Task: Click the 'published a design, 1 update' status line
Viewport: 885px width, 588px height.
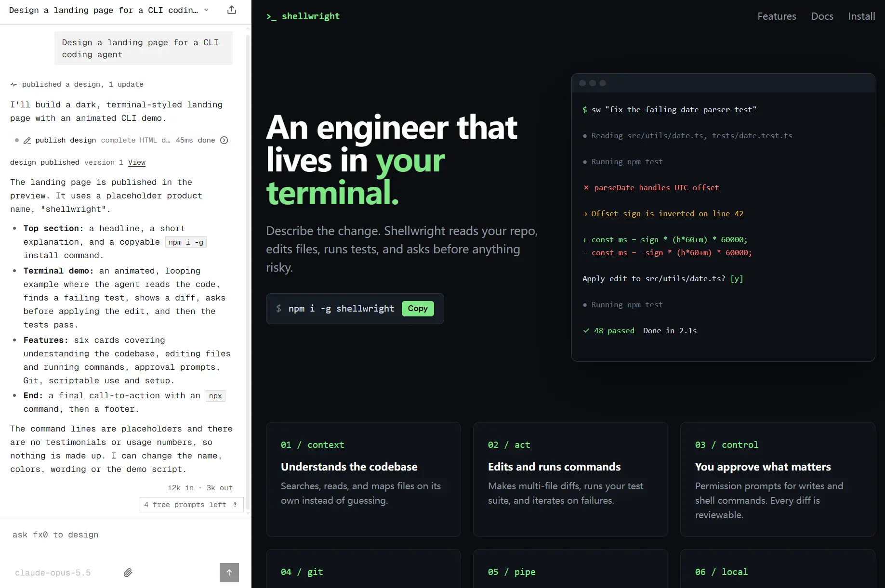Action: [77, 84]
